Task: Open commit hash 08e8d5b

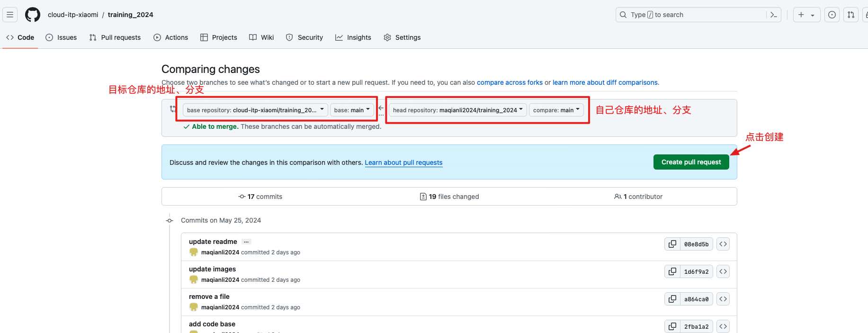Action: pos(696,244)
